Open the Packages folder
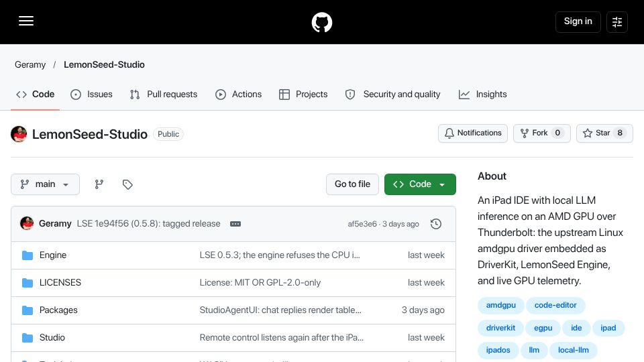644x362 pixels. click(x=58, y=310)
